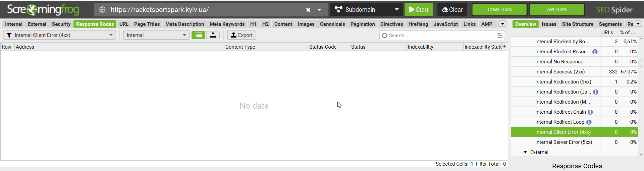Open the Overview tab in right panel
This screenshot has width=644, height=171.
(526, 24)
